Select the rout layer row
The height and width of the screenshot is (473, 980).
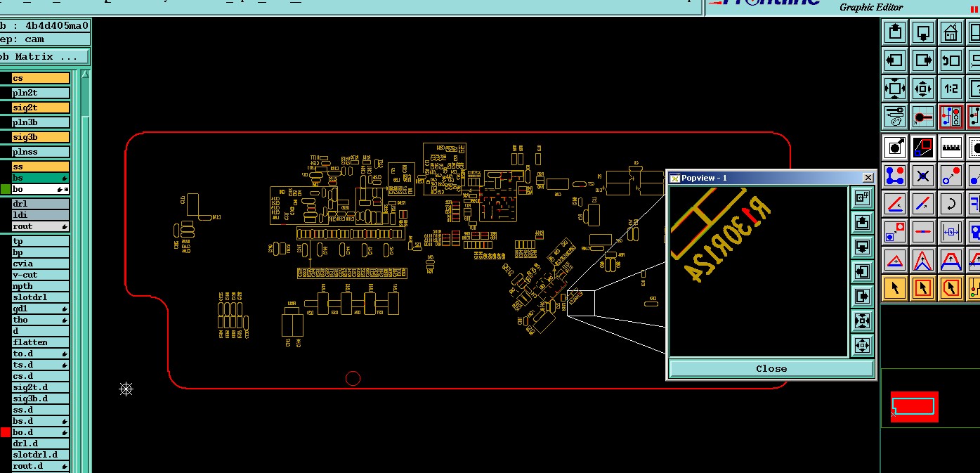(41, 226)
